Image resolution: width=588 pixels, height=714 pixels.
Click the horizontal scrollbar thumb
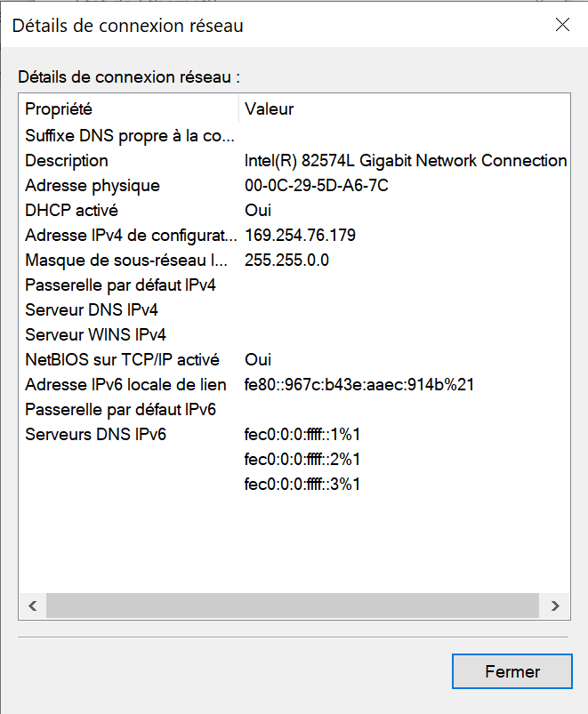point(293,606)
